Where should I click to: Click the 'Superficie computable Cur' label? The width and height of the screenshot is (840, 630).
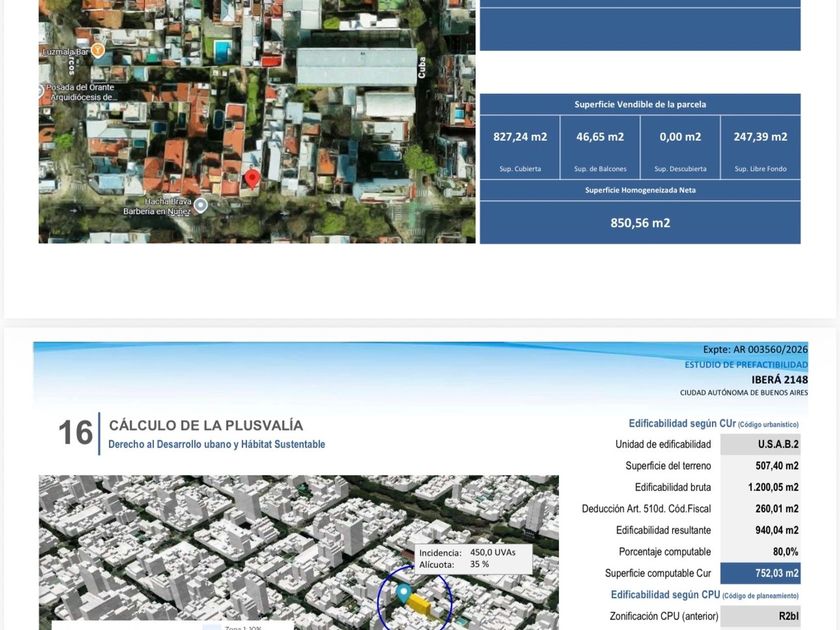click(x=658, y=573)
